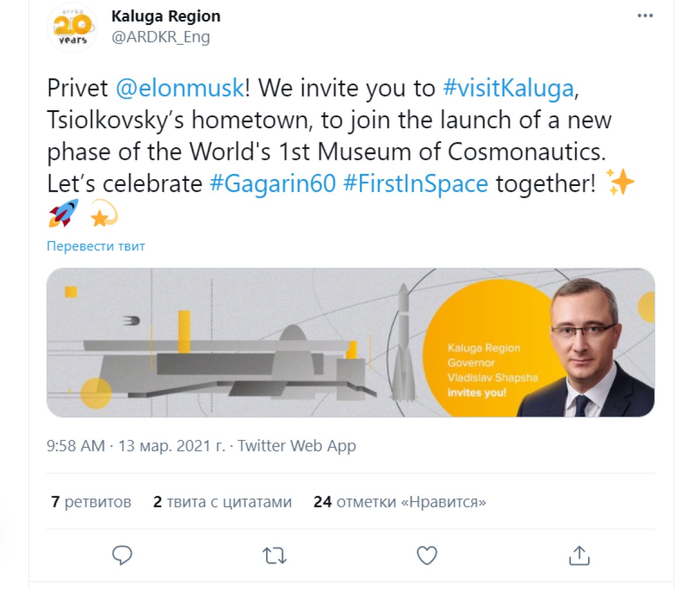Open the #Gagarin60 hashtag
700x589 pixels.
272,183
